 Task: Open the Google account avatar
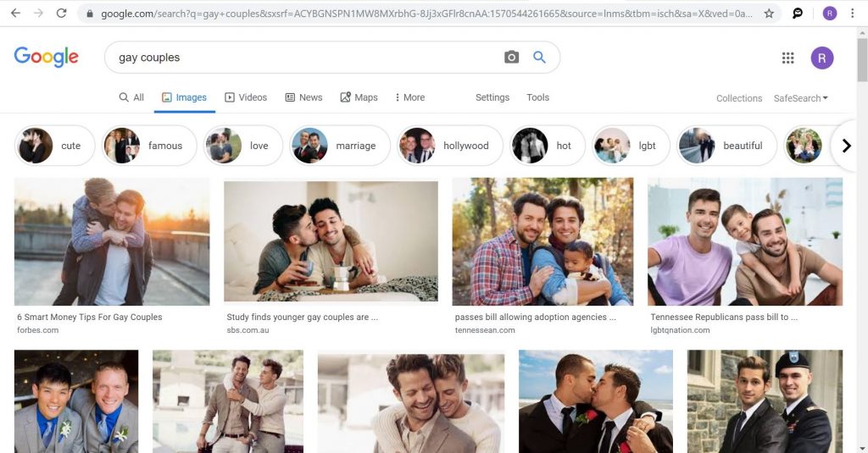click(x=821, y=58)
